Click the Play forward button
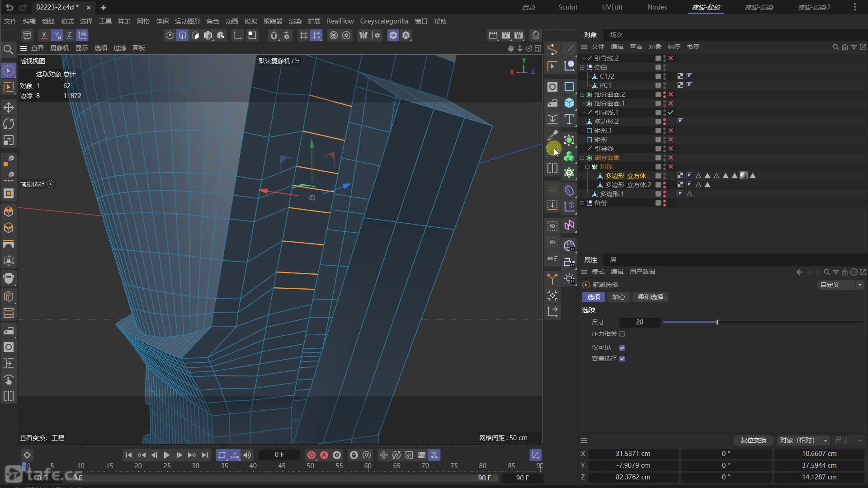The height and width of the screenshot is (488, 868). (166, 455)
